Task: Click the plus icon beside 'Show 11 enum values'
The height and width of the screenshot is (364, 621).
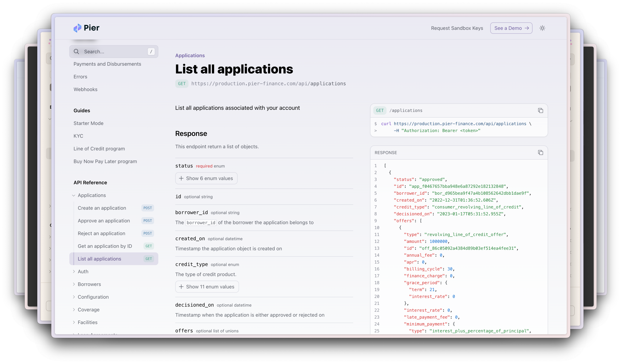Action: (x=181, y=287)
